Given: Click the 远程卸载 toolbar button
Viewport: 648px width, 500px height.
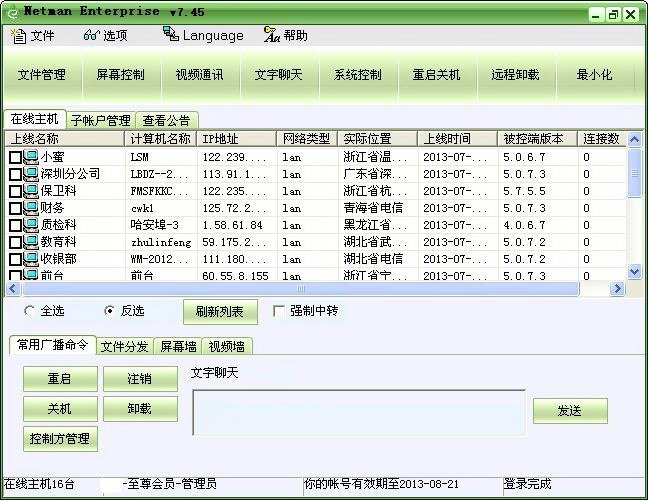Looking at the screenshot, I should (515, 75).
